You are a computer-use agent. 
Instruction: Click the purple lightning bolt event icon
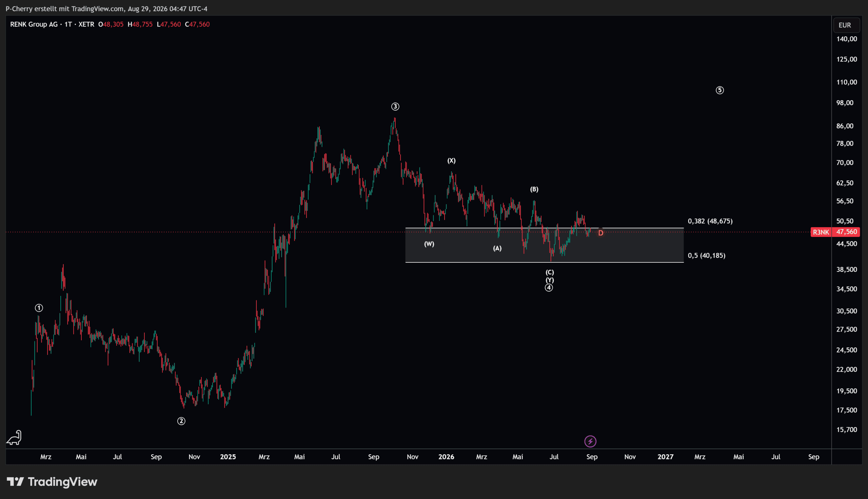tap(590, 441)
